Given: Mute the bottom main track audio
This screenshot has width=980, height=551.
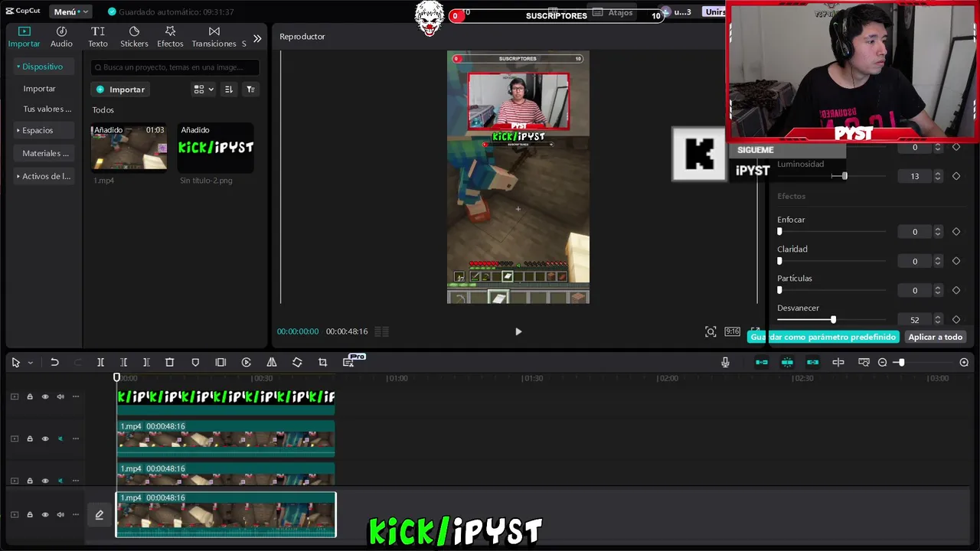Looking at the screenshot, I should [x=60, y=514].
